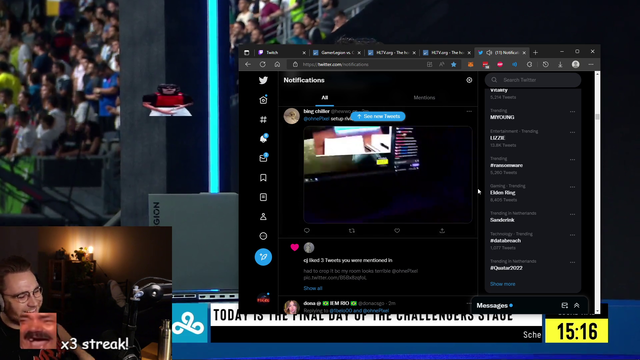Open tab actions menu button
Image resolution: width=640 pixels, height=360 pixels.
pyautogui.click(x=247, y=53)
